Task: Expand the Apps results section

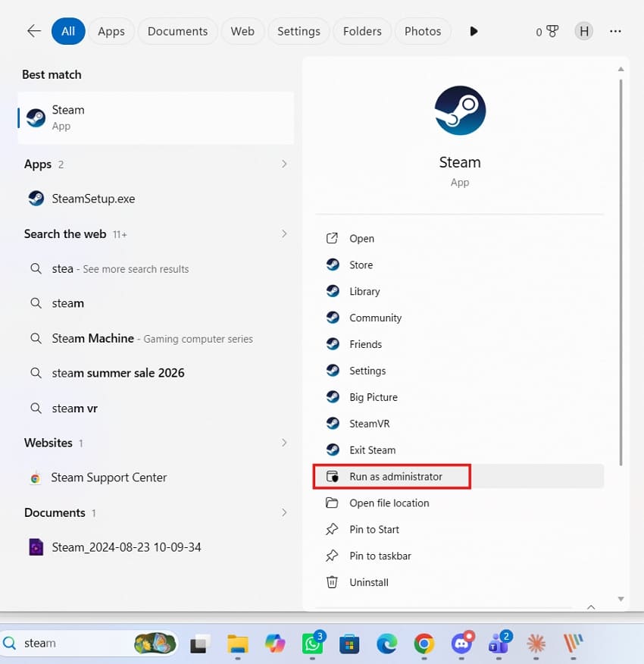Action: tap(284, 164)
